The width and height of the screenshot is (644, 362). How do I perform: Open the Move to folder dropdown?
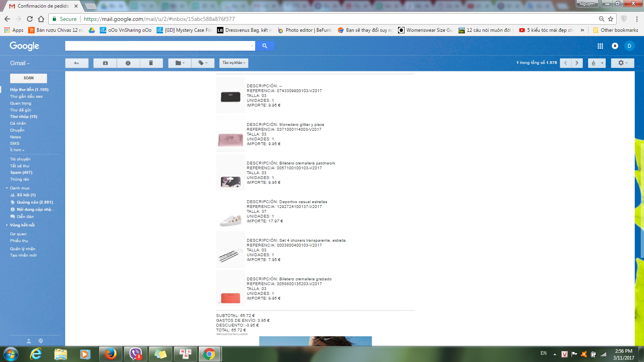click(180, 63)
